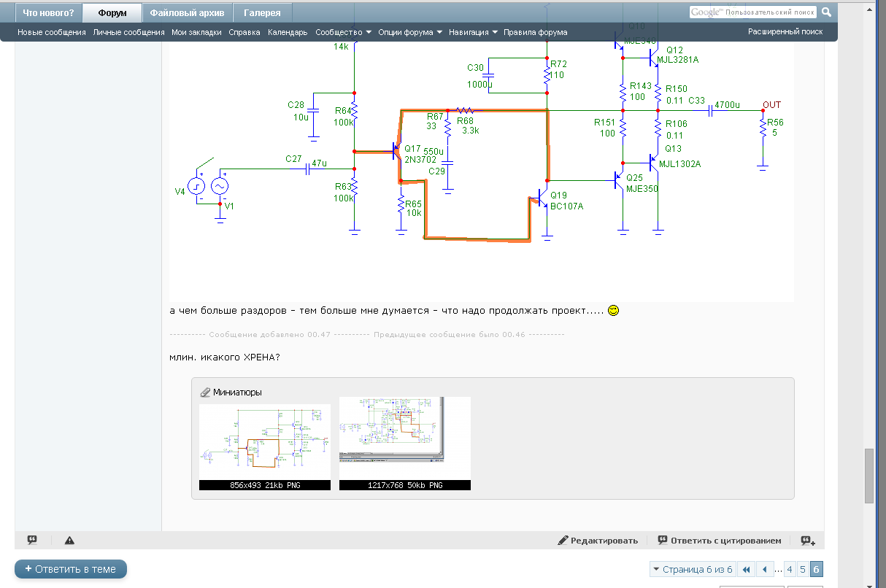
Task: Click Редактировать to edit the post
Action: coord(598,541)
